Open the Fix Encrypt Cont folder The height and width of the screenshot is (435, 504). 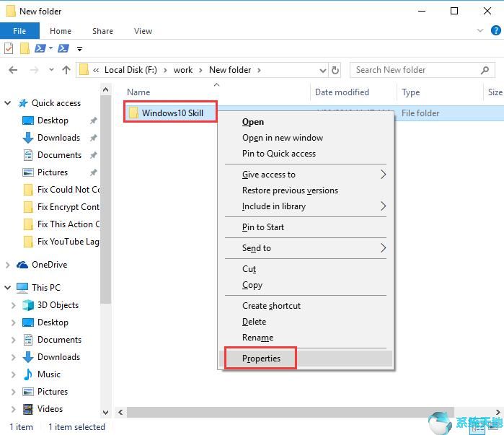[68, 207]
